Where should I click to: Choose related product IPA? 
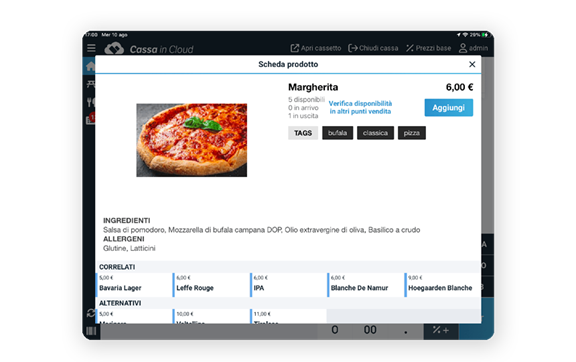(288, 284)
